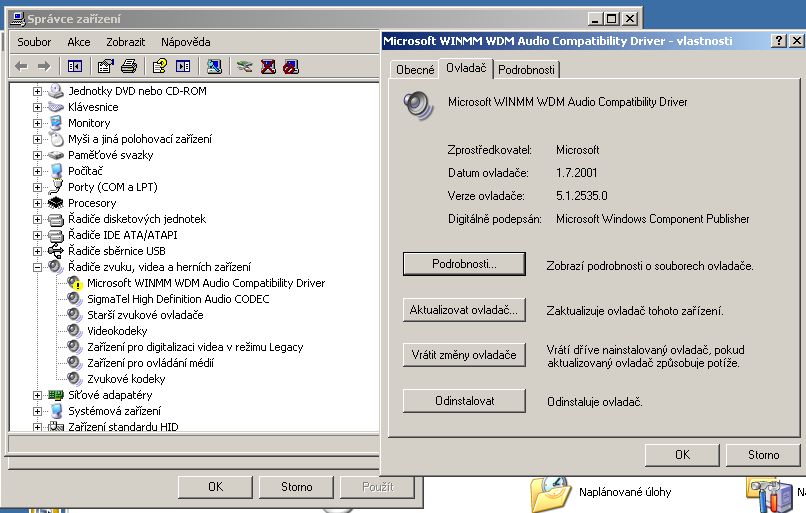Switch to the Obecné tab
This screenshot has height=513, width=806.
(x=415, y=70)
